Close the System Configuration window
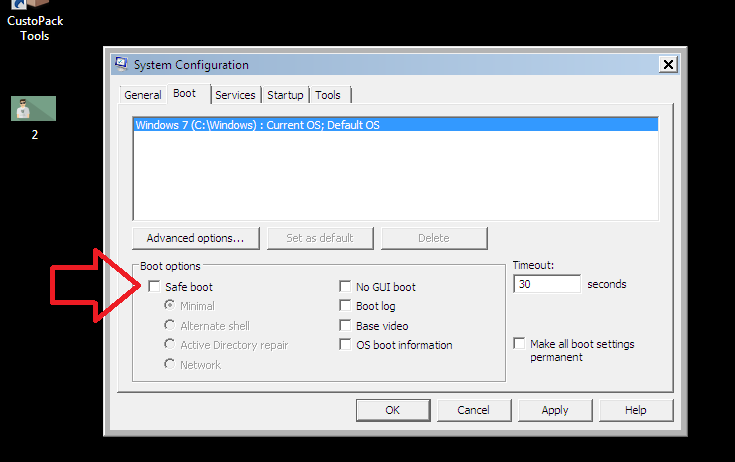735x462 pixels. [x=668, y=64]
